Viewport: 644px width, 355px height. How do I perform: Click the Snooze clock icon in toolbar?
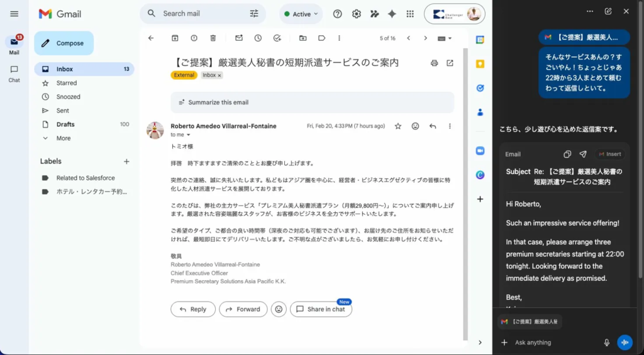(x=258, y=38)
